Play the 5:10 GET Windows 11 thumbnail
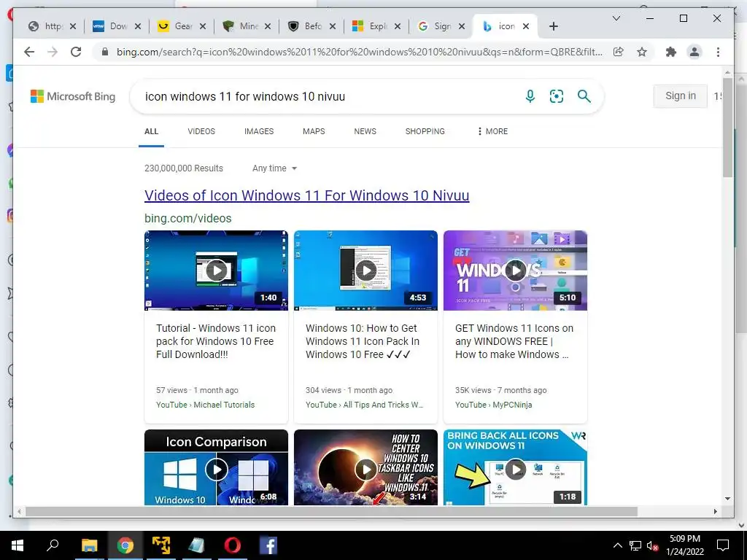 516,271
